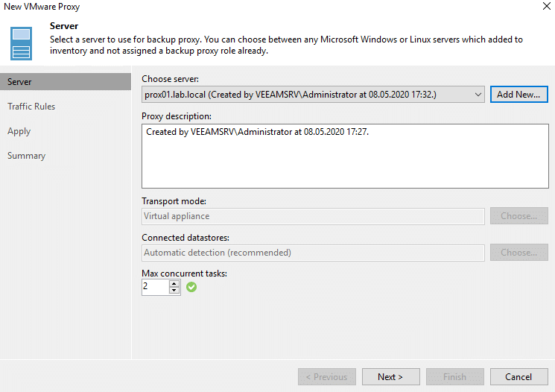Increase max concurrent tasks with up arrow
This screenshot has height=392, width=555.
click(x=174, y=284)
